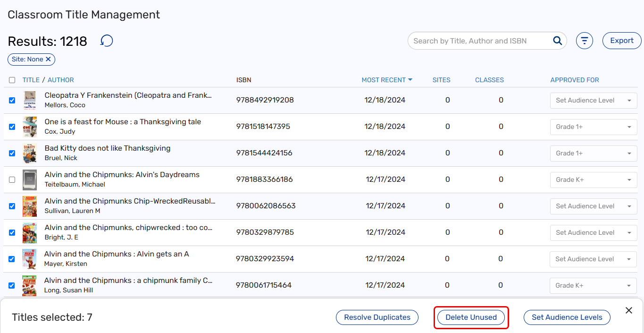Click the Titles selected: 7 label
This screenshot has height=333, width=644.
coord(52,317)
